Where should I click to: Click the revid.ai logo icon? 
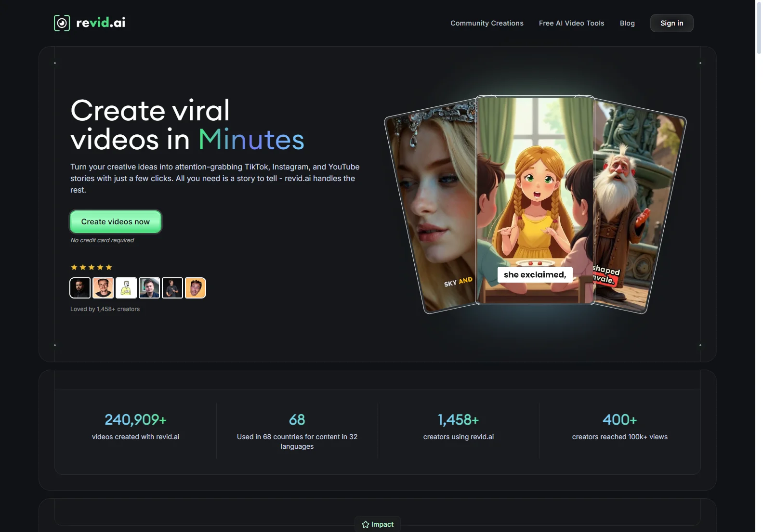[x=62, y=23]
